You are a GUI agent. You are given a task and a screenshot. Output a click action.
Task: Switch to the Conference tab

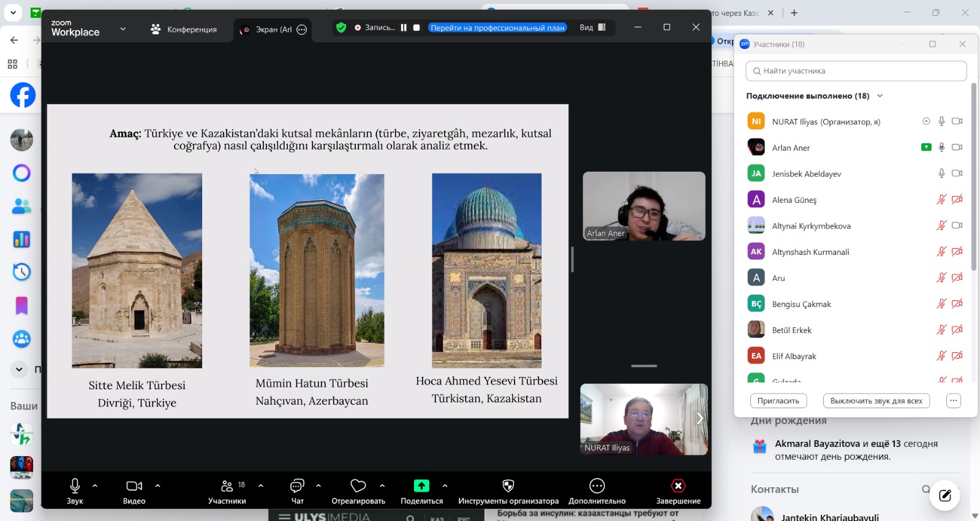184,29
